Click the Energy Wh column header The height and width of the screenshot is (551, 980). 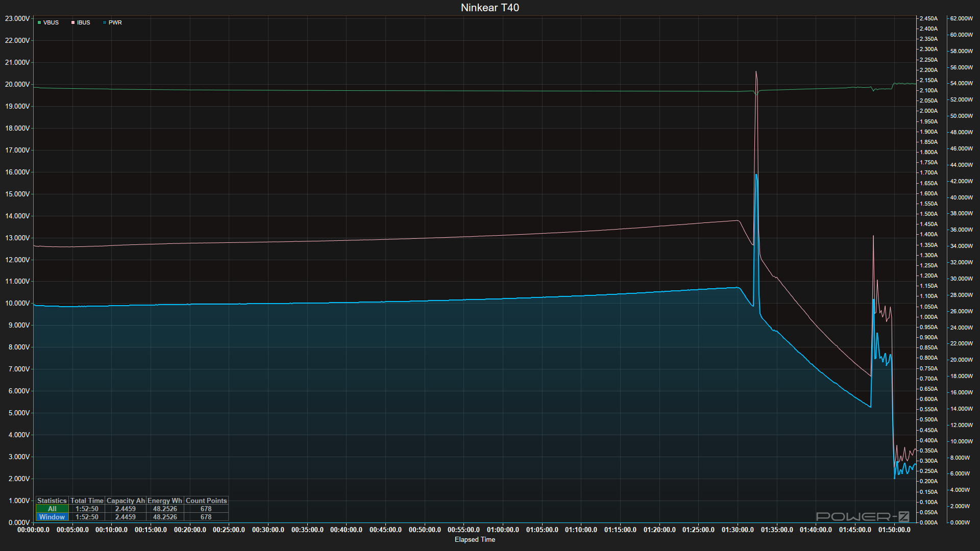(165, 500)
